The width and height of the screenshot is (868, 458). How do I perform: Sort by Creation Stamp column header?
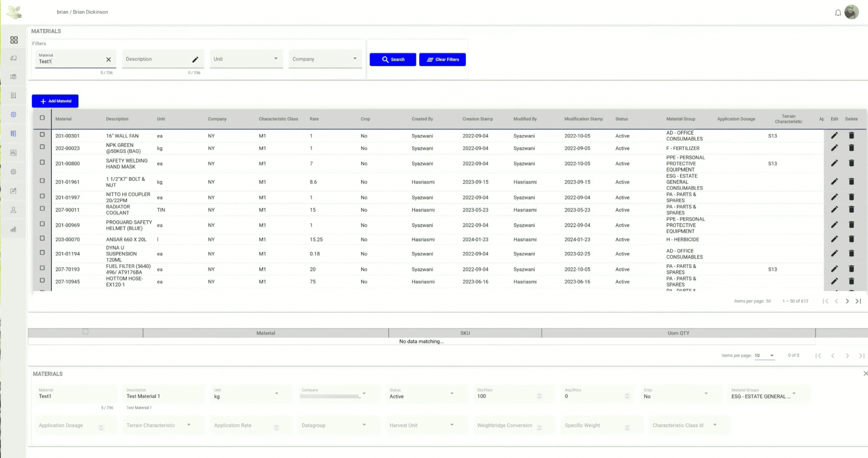pos(477,119)
